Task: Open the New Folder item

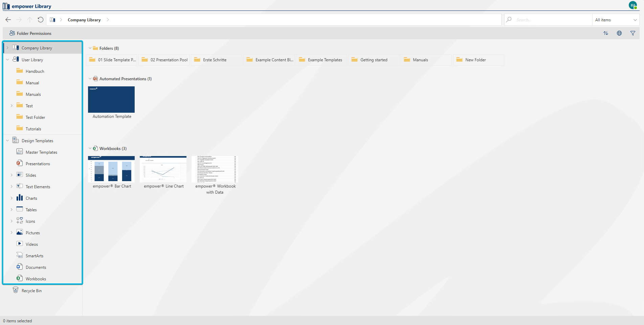Action: (479, 60)
